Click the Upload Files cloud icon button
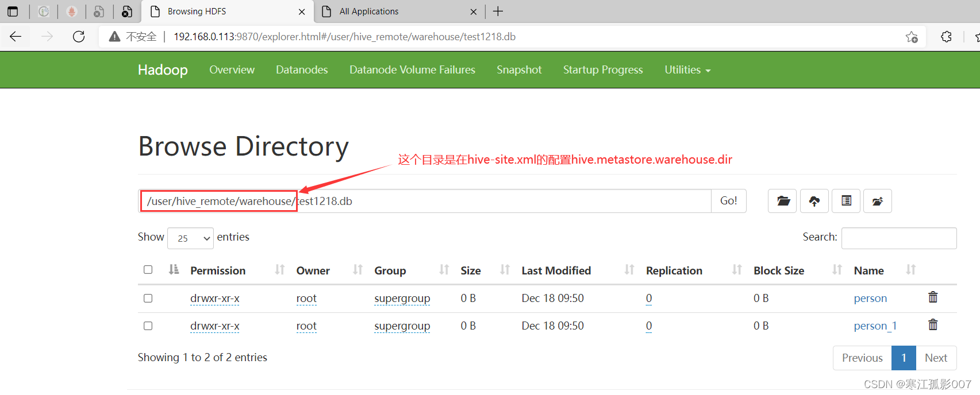This screenshot has height=395, width=980. click(814, 201)
